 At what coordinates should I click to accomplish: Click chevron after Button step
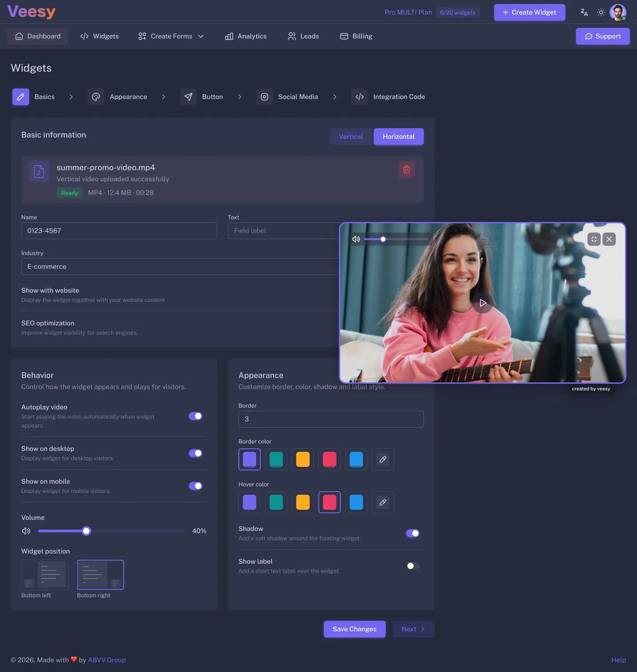click(240, 97)
